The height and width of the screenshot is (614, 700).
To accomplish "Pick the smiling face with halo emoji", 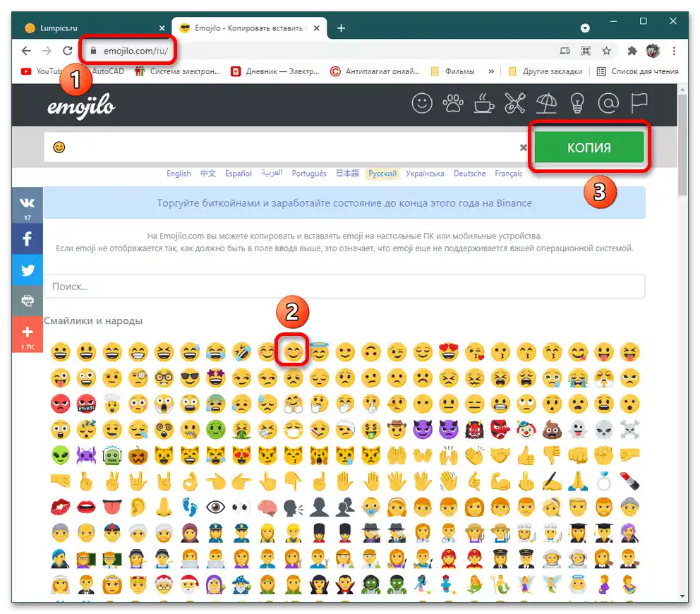I will click(319, 352).
